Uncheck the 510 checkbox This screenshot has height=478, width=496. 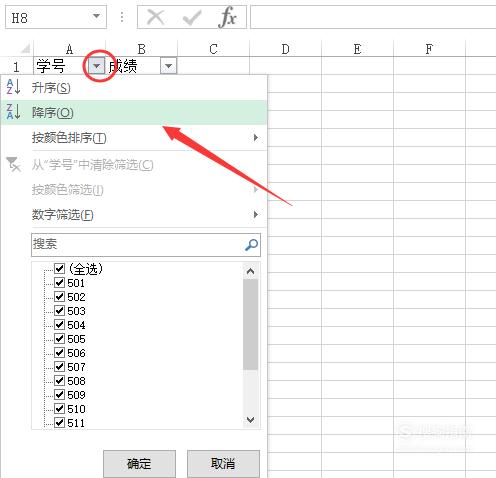click(59, 409)
